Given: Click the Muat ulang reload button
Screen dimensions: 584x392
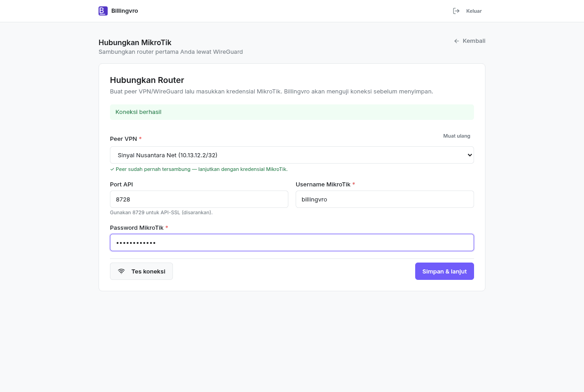Looking at the screenshot, I should pos(457,136).
